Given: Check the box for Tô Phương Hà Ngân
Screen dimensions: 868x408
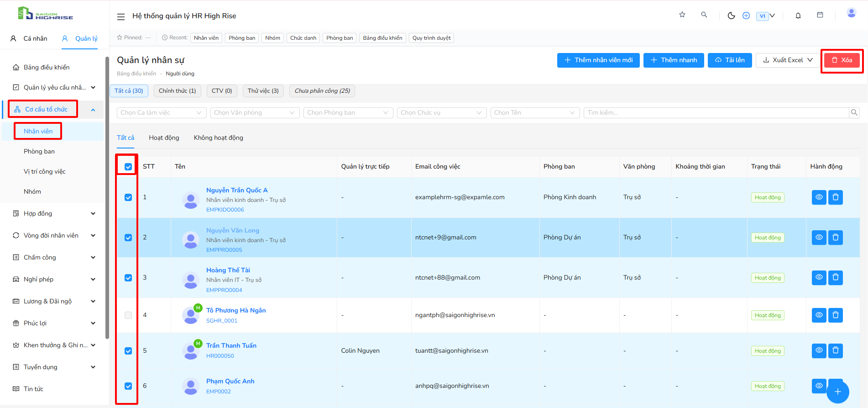Looking at the screenshot, I should coord(128,315).
